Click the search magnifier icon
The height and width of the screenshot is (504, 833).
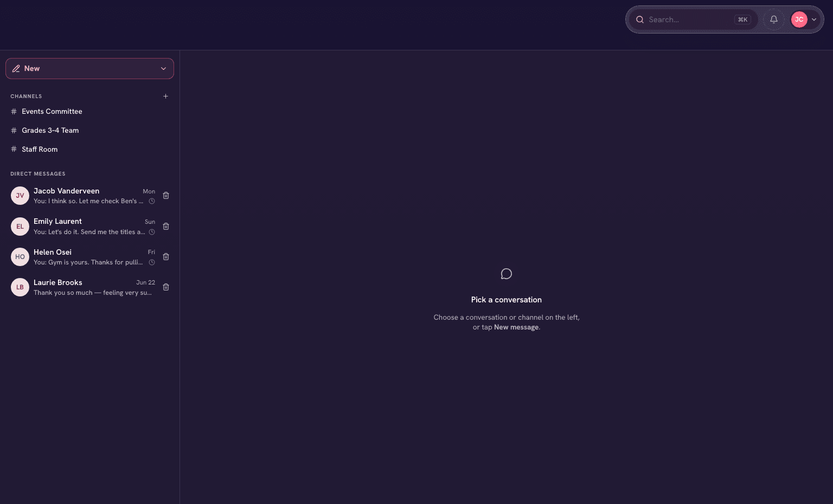[x=640, y=20]
